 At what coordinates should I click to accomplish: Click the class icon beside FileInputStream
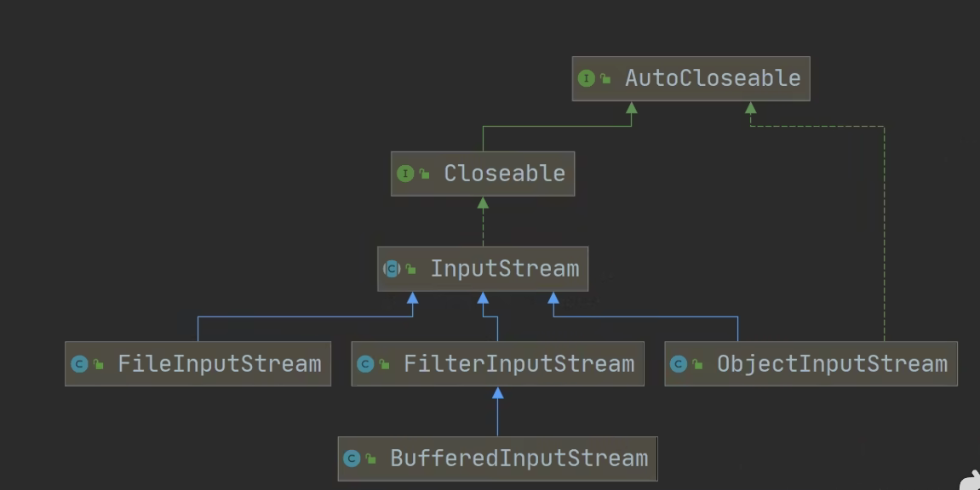point(79,364)
